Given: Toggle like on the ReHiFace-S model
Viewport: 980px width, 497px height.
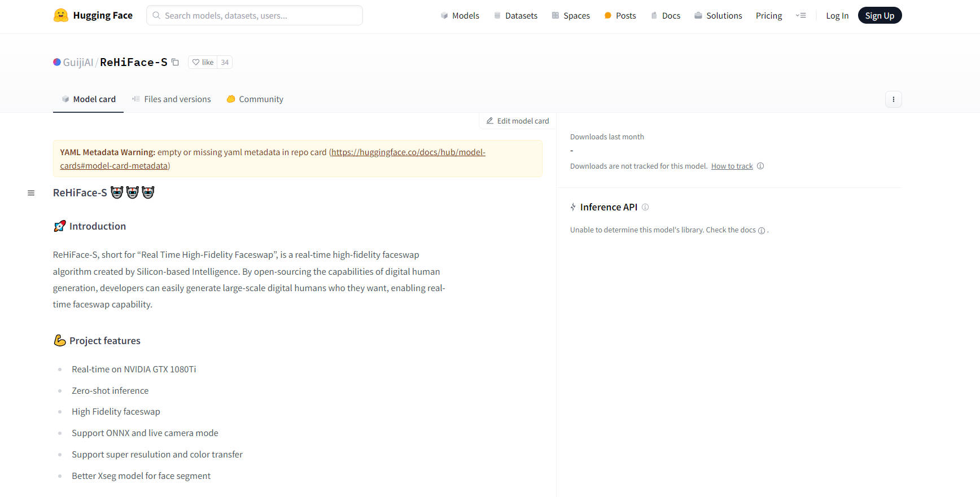Looking at the screenshot, I should tap(203, 62).
